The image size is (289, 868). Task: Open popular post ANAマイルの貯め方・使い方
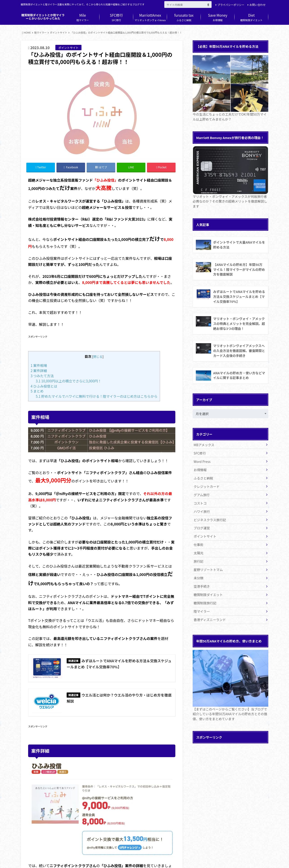[230, 375]
